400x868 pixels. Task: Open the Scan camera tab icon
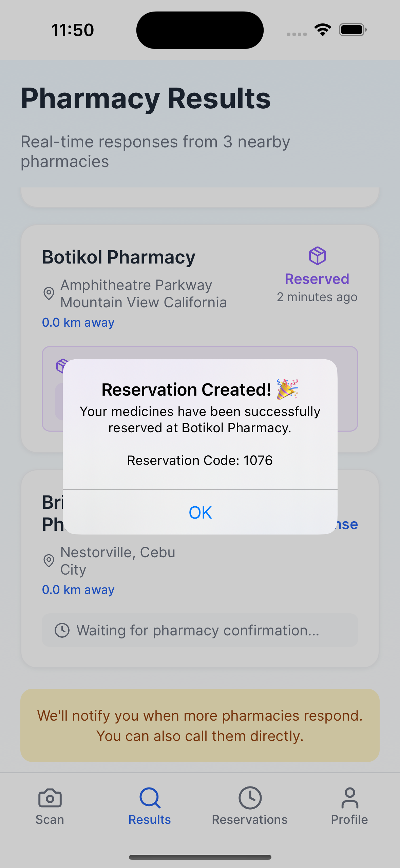tap(50, 798)
